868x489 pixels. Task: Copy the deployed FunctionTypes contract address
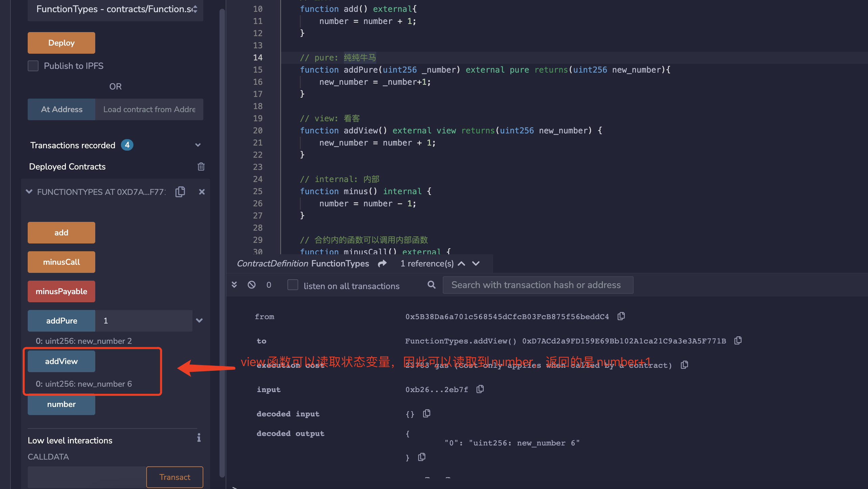pos(180,192)
